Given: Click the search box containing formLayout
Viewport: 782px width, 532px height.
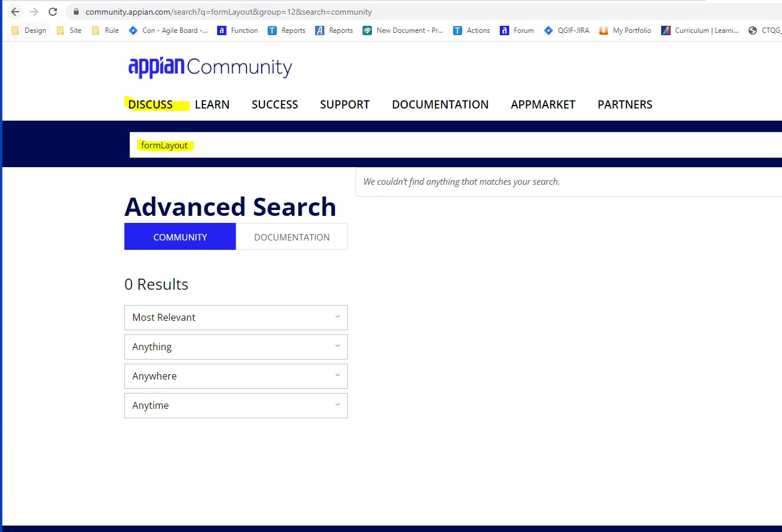Looking at the screenshot, I should point(456,145).
